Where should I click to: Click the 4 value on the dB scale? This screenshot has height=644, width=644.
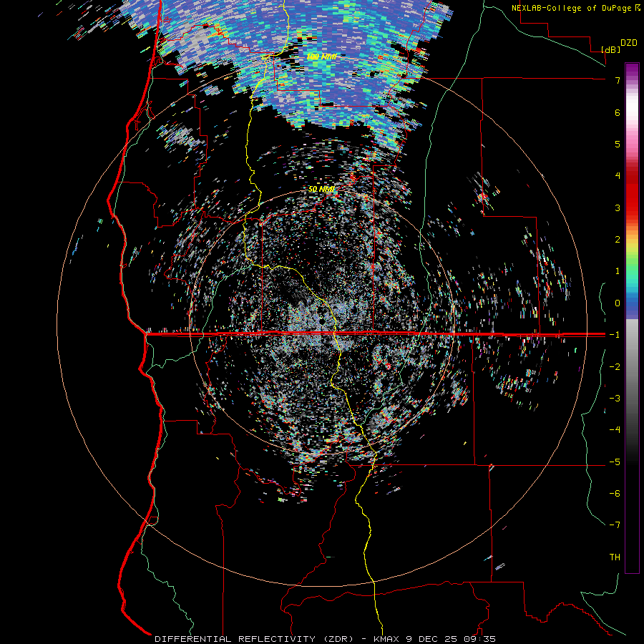[618, 176]
